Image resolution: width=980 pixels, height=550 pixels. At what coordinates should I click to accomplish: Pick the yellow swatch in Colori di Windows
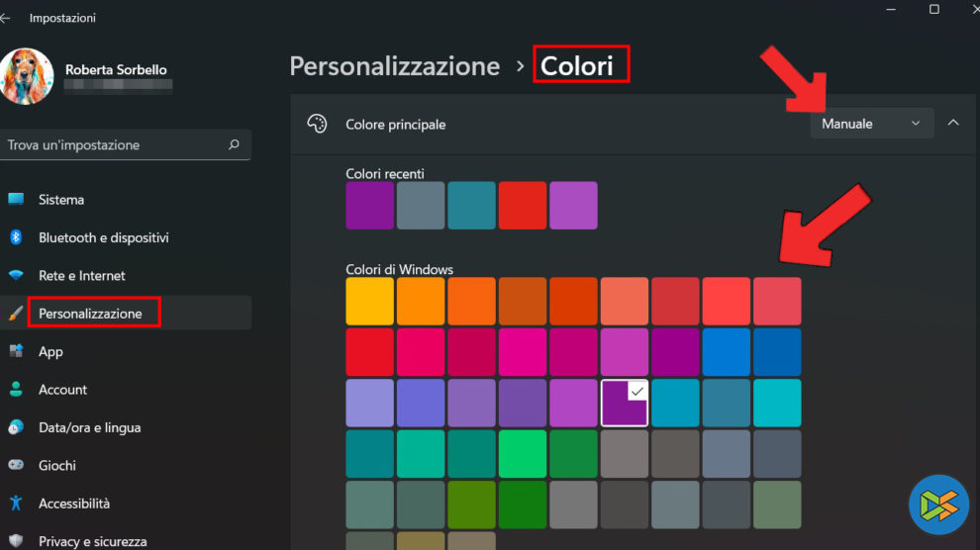pos(369,301)
